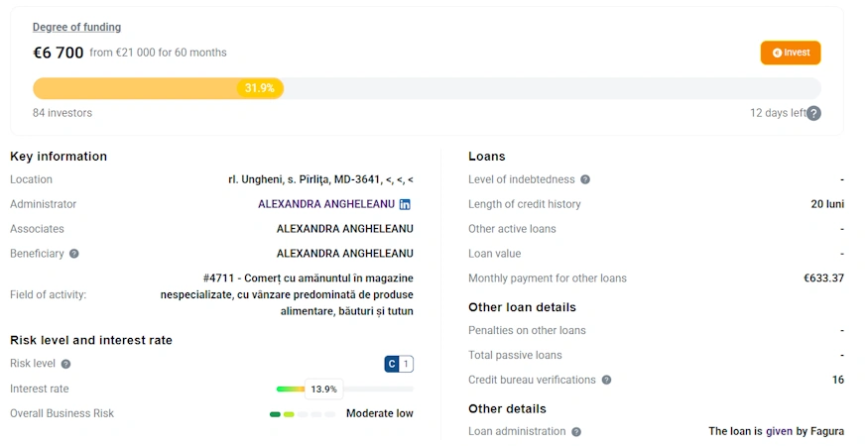This screenshot has height=446, width=868.
Task: Click the Credit bureau verifications help icon
Action: (606, 380)
